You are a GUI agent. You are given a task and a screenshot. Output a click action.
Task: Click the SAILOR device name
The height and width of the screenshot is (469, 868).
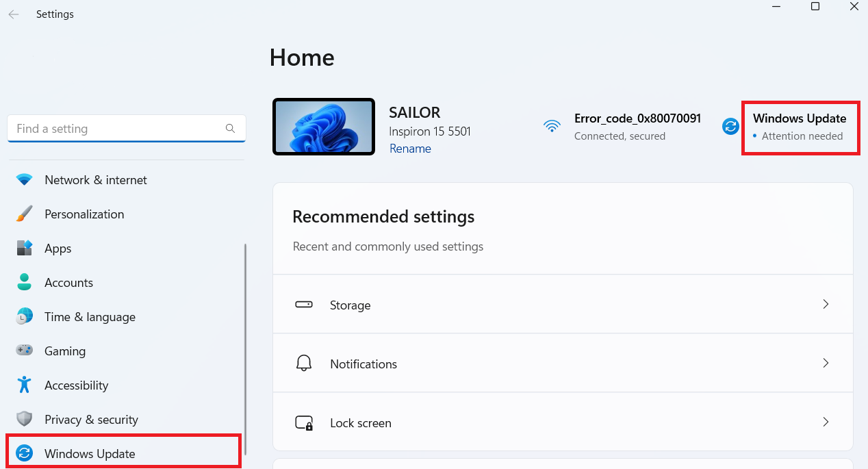click(415, 112)
